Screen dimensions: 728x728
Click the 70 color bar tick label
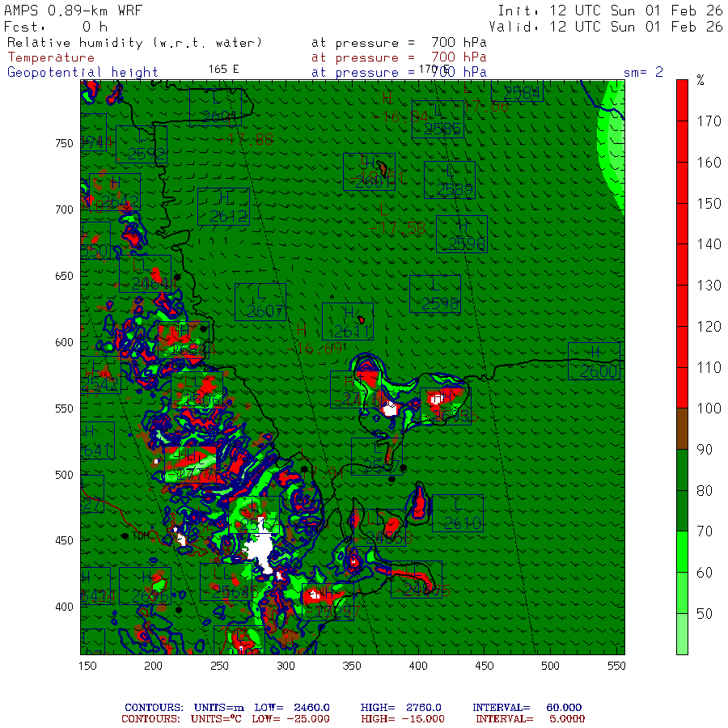tap(705, 531)
